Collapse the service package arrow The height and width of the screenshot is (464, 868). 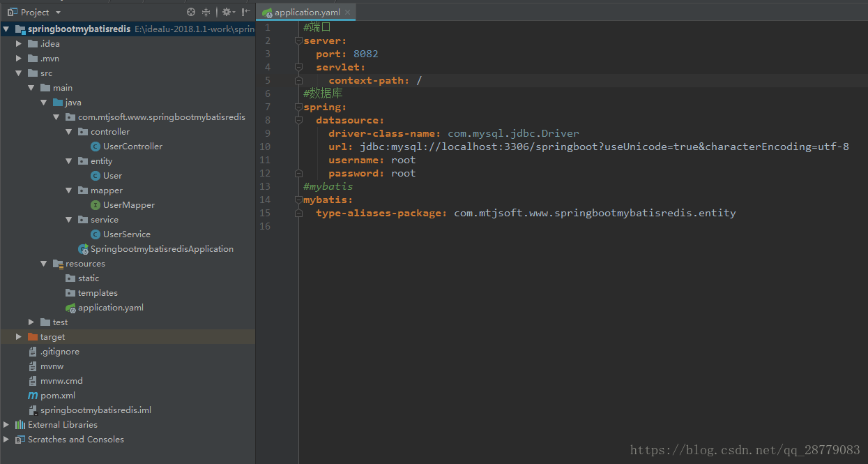(69, 220)
